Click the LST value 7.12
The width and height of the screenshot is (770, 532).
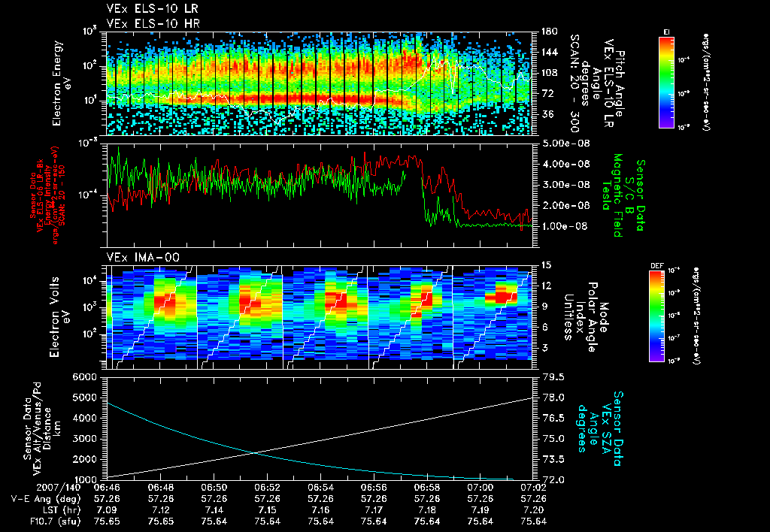161,510
